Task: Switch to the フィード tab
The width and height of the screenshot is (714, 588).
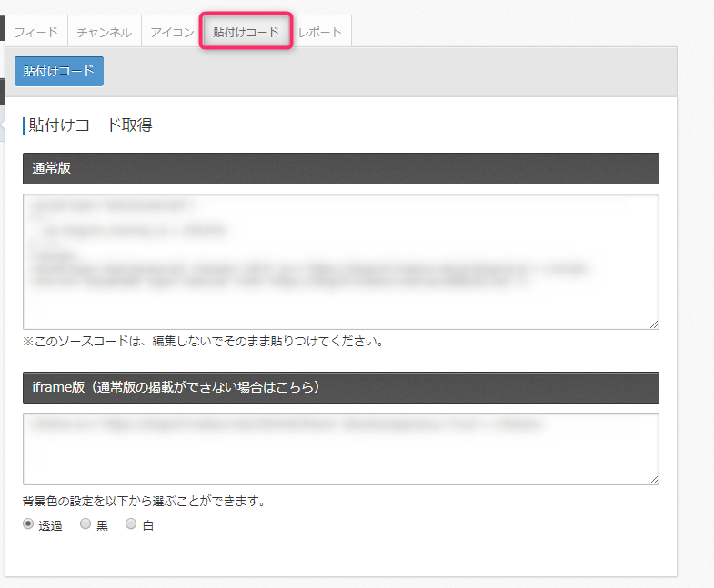Action: [36, 32]
